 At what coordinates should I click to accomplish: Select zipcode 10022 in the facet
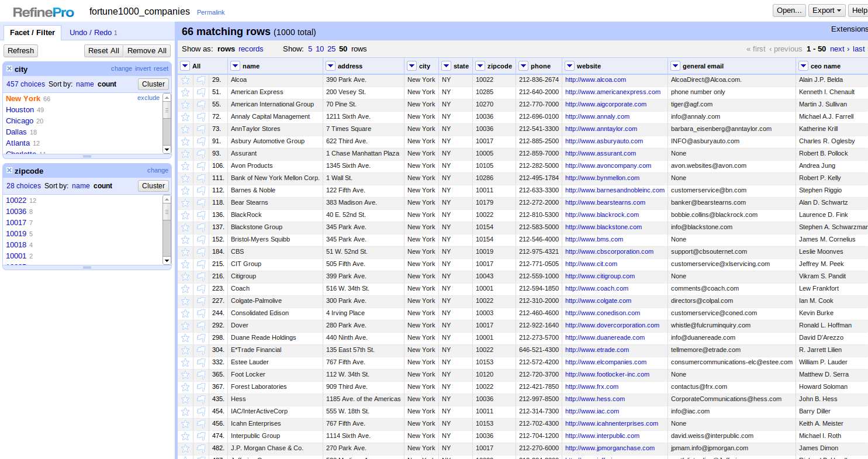(16, 201)
